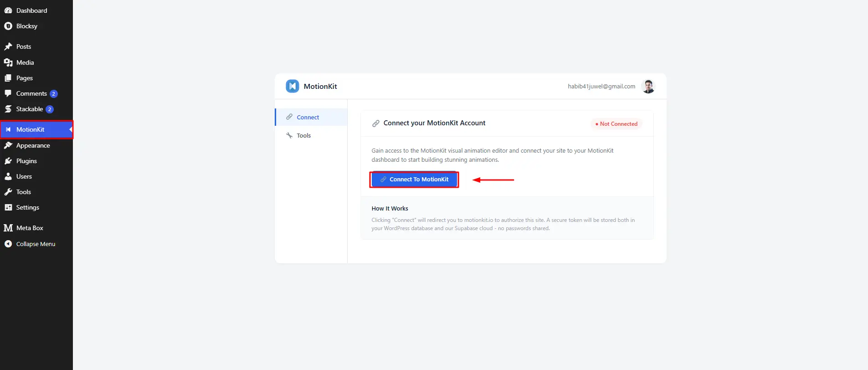The image size is (868, 370).
Task: Click the Settings sliders icon
Action: coord(8,207)
